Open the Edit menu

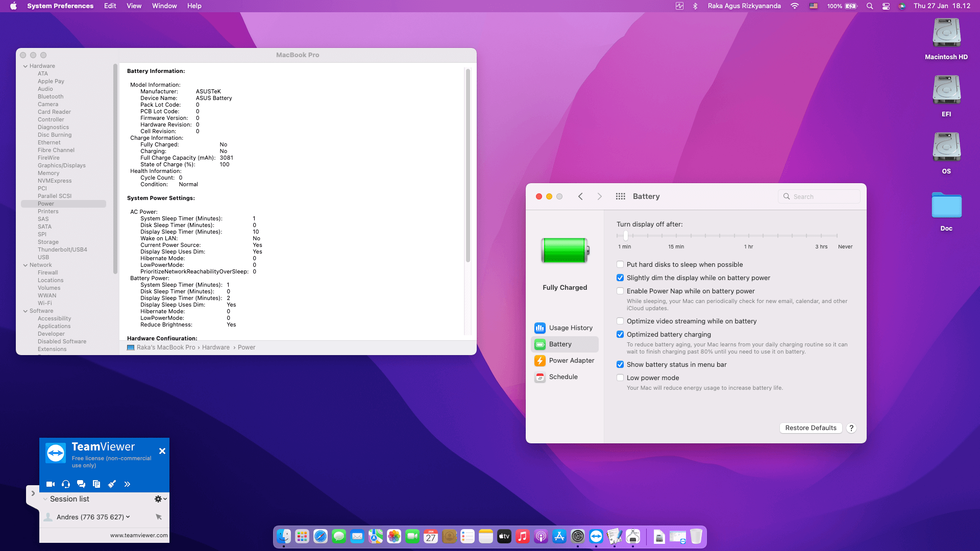110,6
